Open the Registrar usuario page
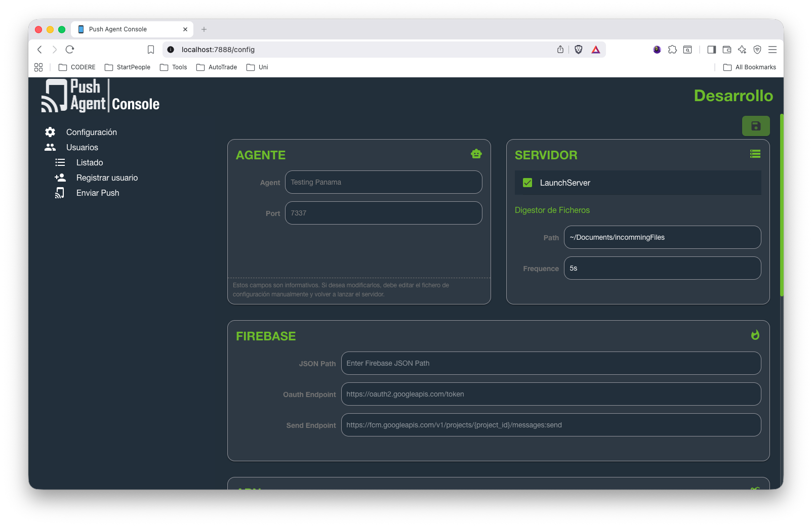The image size is (812, 527). click(x=107, y=178)
